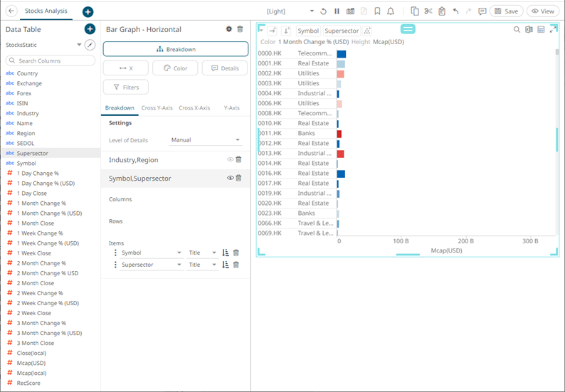Show the Industry,Region breakdown via eye icon
565x392 pixels.
click(230, 160)
